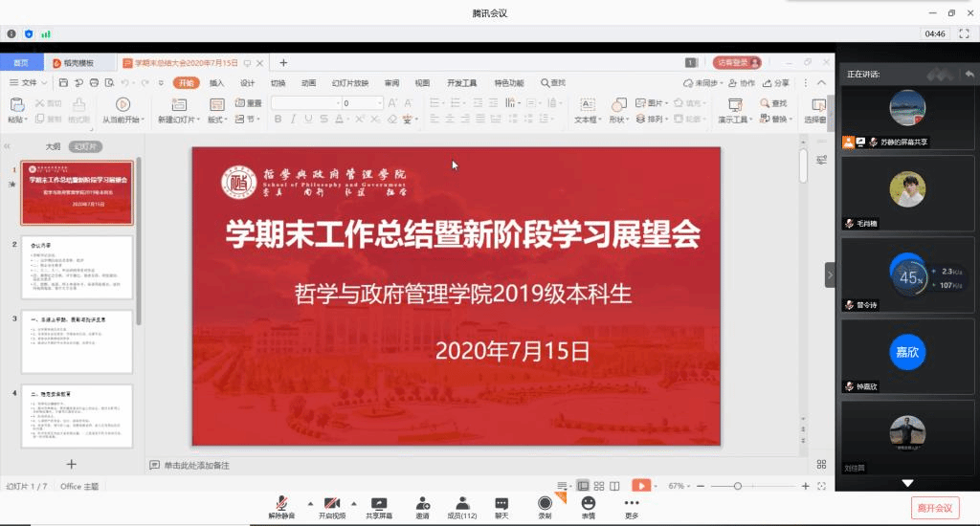This screenshot has width=980, height=526.
Task: Open video options arrow beside camera
Action: point(354,503)
